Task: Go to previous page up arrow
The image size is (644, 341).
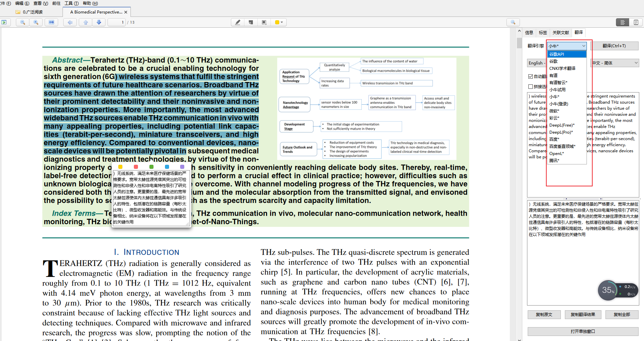Action: [86, 22]
